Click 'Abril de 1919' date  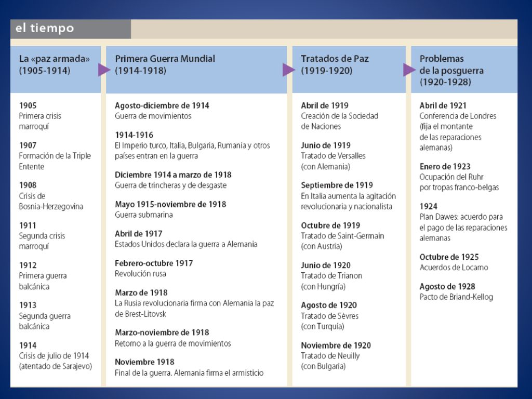[x=325, y=105]
